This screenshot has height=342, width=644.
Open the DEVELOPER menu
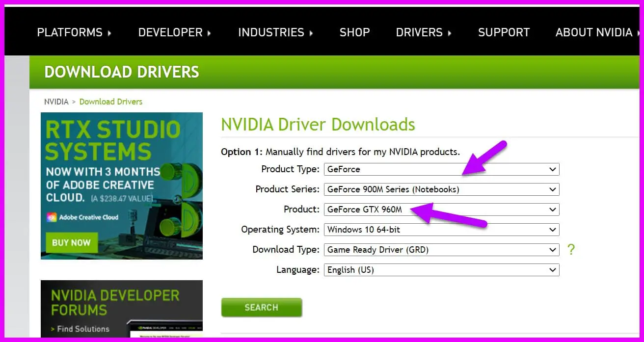[174, 33]
